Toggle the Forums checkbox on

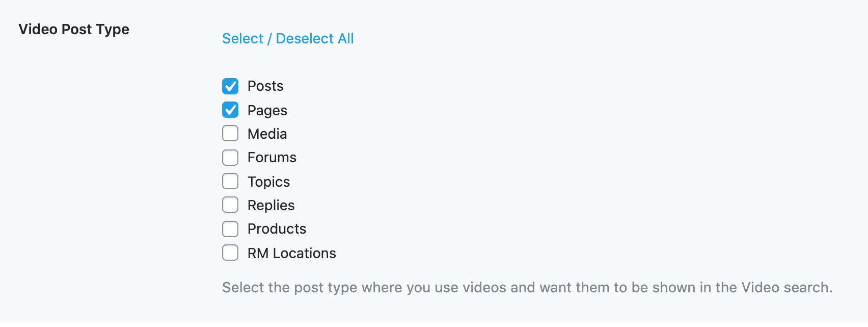click(230, 158)
